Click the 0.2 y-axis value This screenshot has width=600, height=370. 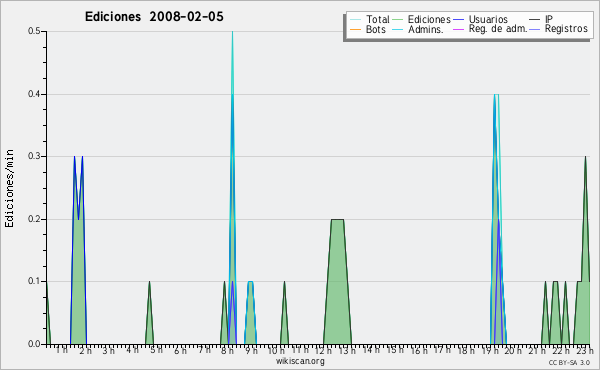tap(34, 219)
